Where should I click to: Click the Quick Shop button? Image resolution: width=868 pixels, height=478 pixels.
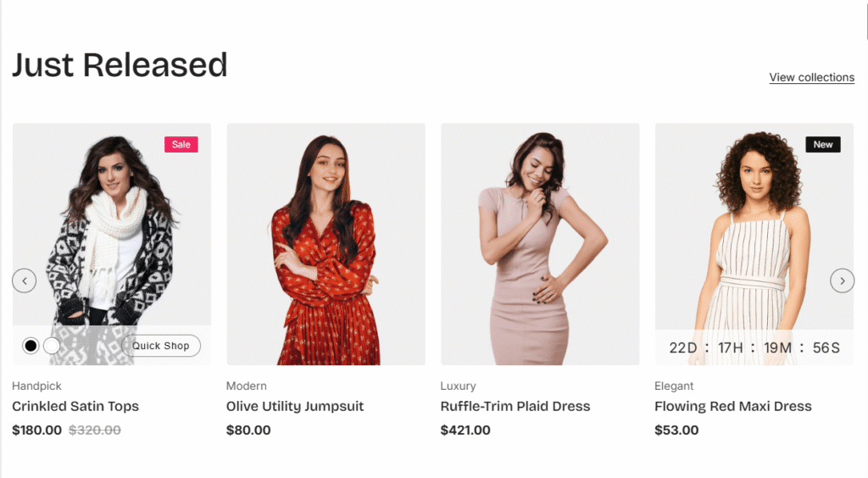[161, 346]
